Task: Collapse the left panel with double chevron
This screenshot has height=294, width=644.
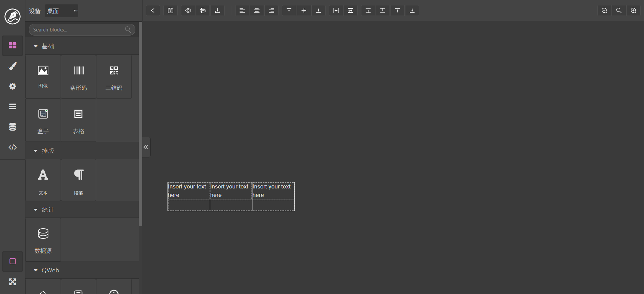Action: click(x=146, y=147)
